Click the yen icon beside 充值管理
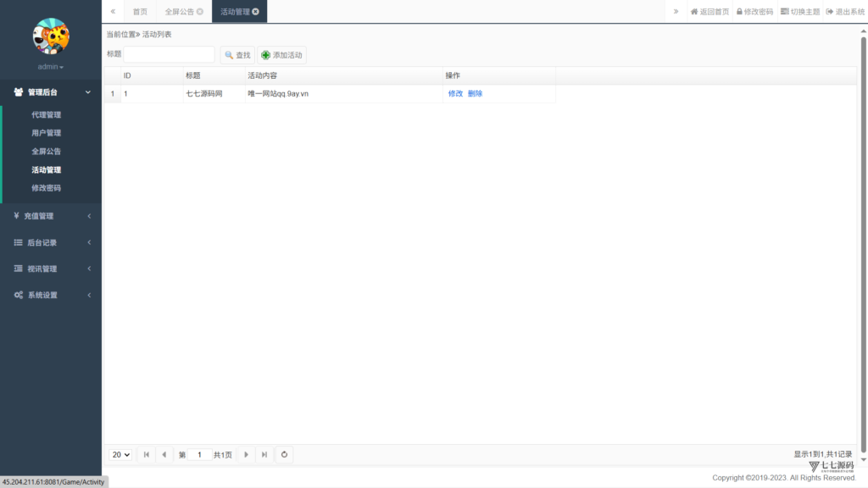This screenshot has height=488, width=868. point(17,216)
